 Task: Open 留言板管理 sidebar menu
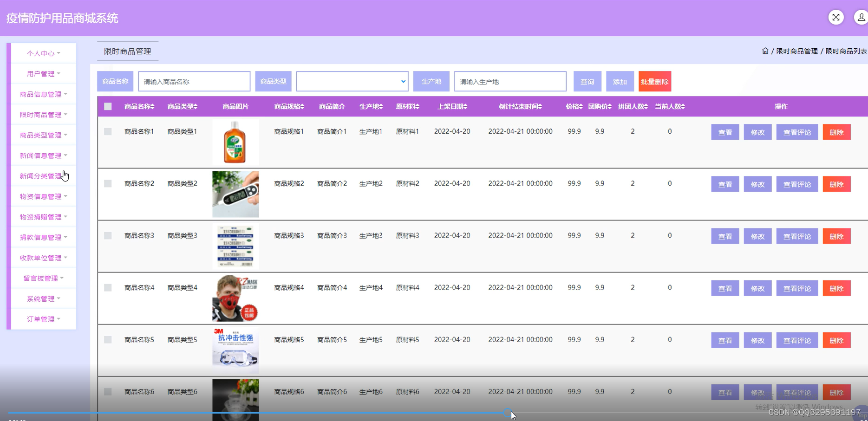44,278
